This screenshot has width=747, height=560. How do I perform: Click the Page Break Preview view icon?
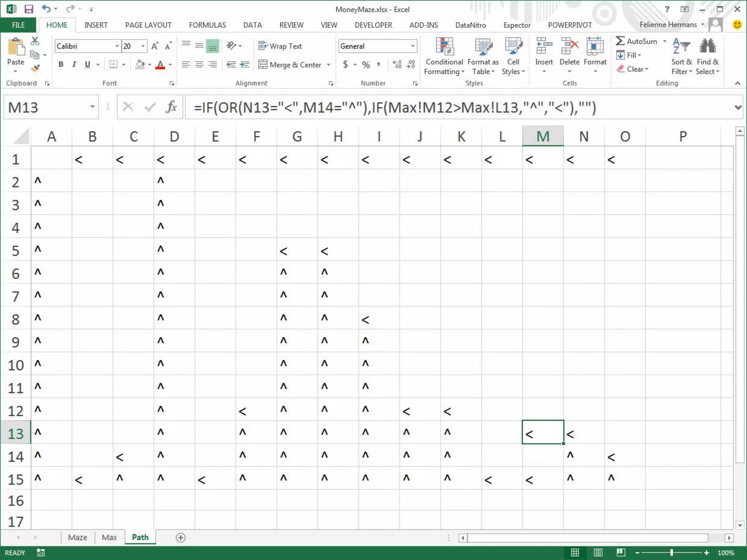click(621, 552)
